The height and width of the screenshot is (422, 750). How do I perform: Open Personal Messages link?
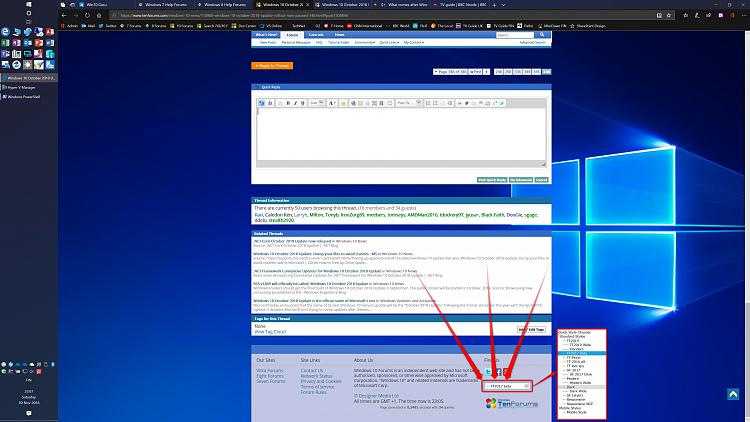pos(296,43)
